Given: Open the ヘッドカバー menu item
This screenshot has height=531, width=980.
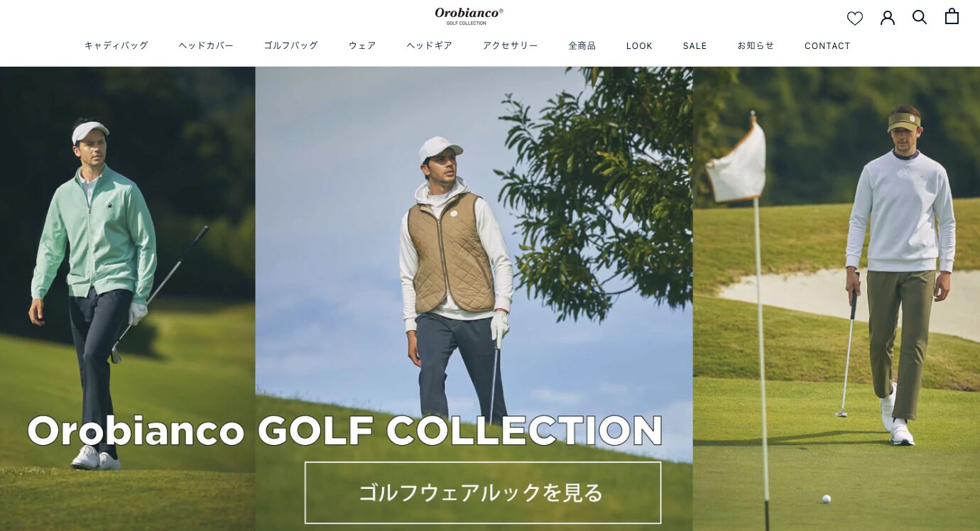Looking at the screenshot, I should pyautogui.click(x=206, y=45).
